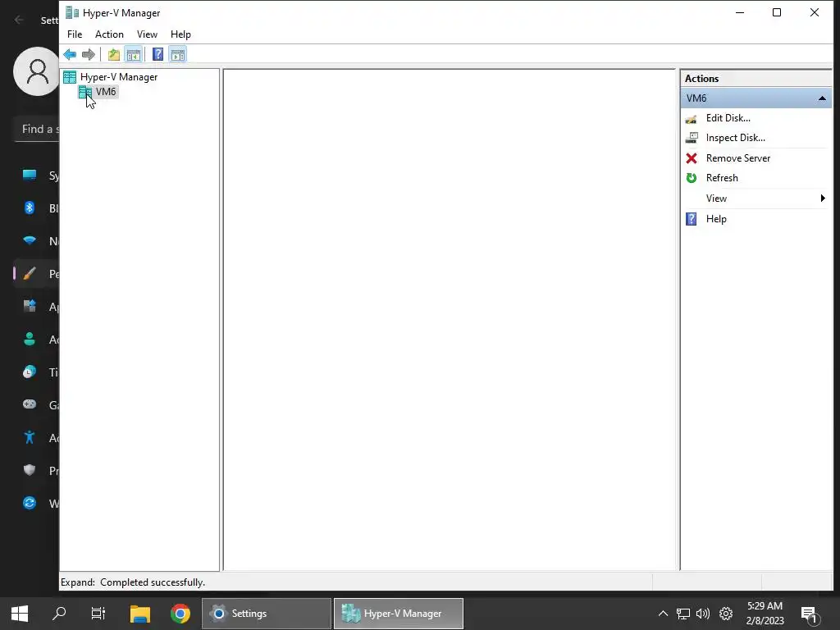Select VM6 server in the tree

pos(106,92)
